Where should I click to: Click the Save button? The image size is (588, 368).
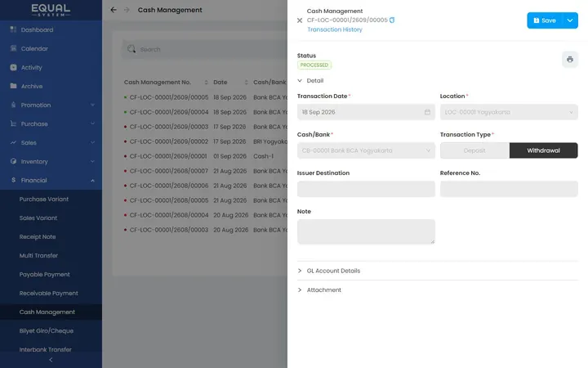545,20
